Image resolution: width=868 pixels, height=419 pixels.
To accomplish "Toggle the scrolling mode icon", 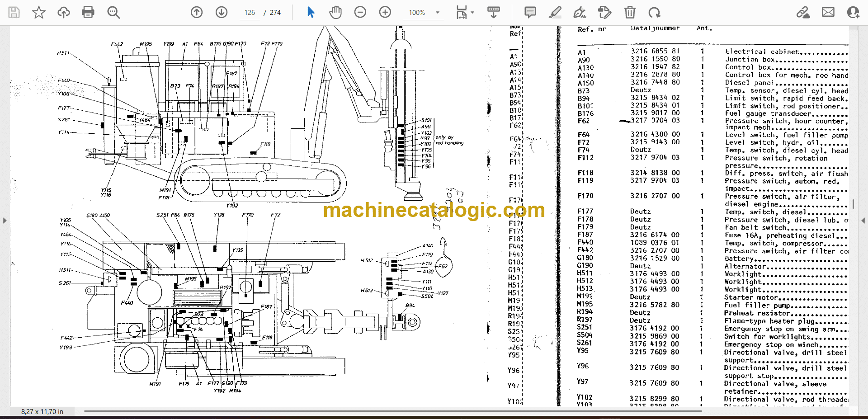I will click(494, 12).
